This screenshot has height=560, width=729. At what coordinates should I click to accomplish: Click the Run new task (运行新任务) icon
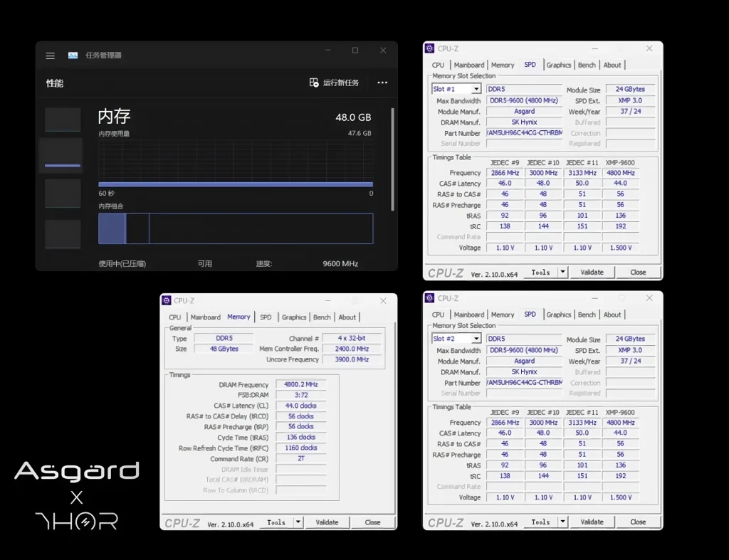point(314,83)
